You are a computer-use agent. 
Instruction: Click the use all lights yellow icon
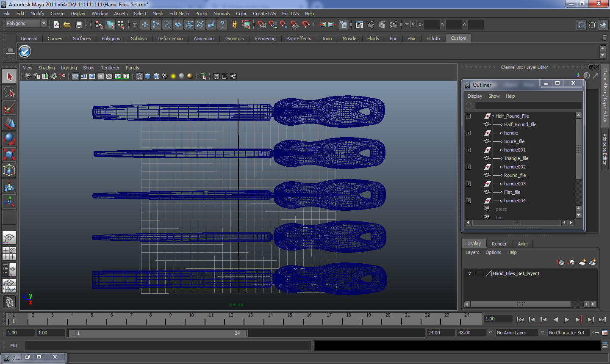pos(173,76)
